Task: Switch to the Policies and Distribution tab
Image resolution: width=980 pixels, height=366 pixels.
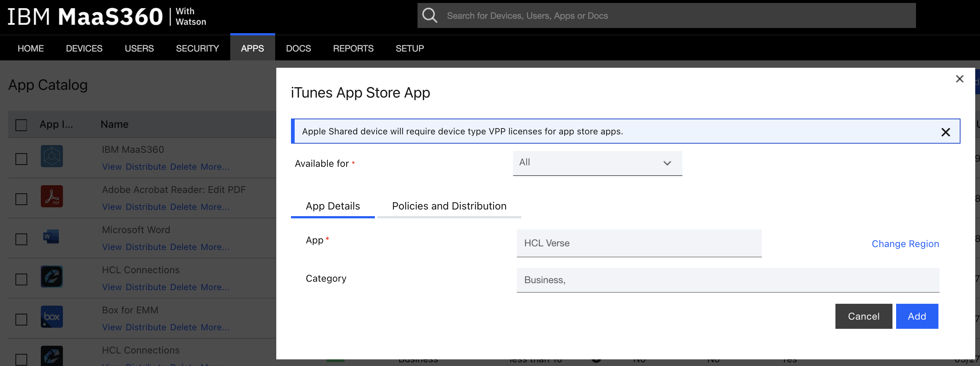Action: (x=449, y=206)
